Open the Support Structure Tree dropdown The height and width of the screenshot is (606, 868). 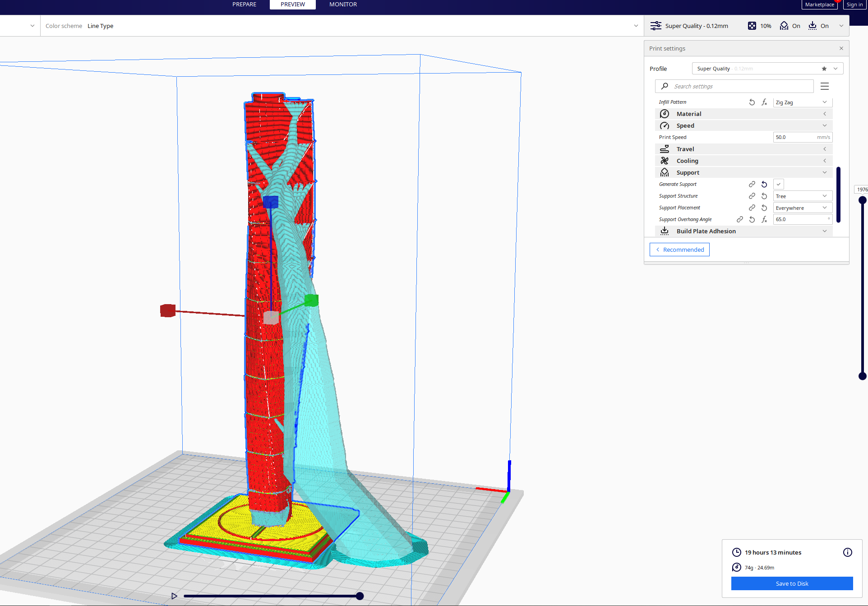point(802,196)
